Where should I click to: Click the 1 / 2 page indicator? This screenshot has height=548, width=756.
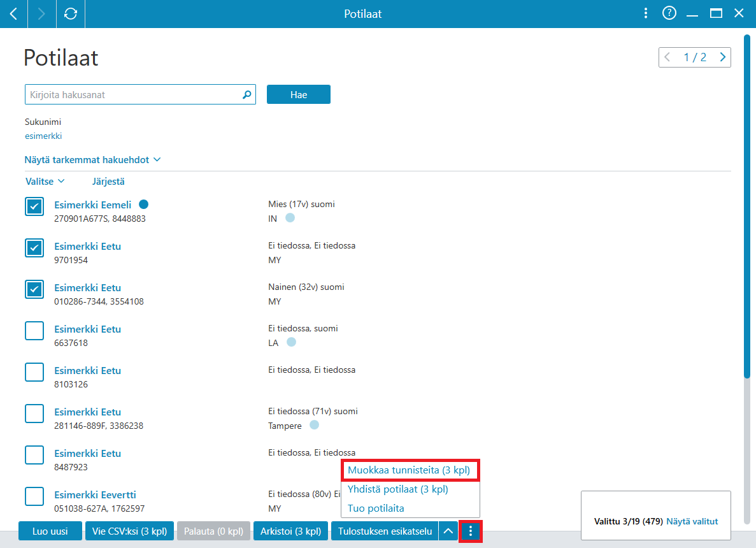point(695,57)
